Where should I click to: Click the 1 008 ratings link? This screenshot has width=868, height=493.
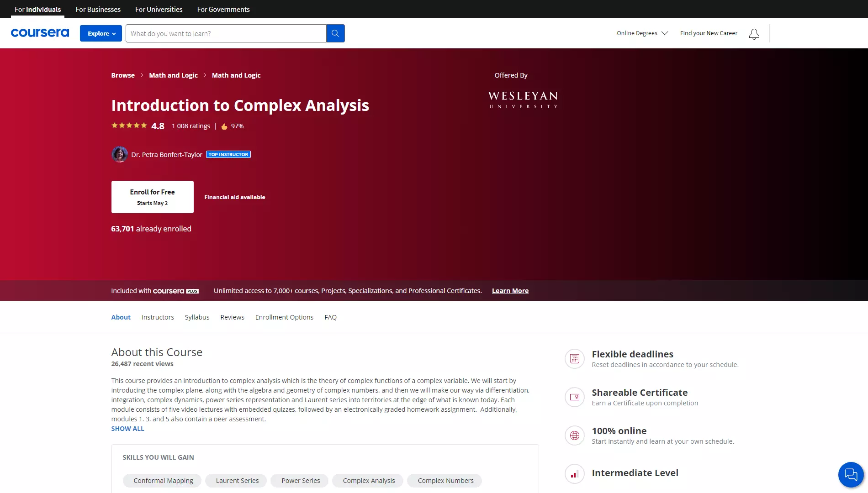click(x=191, y=126)
